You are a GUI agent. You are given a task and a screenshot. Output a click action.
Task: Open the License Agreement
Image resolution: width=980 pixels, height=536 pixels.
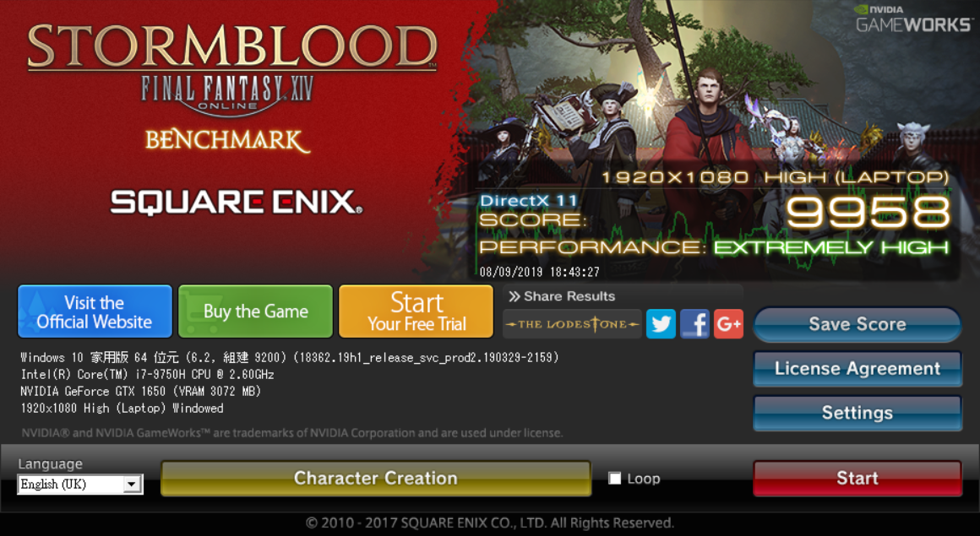click(x=857, y=369)
